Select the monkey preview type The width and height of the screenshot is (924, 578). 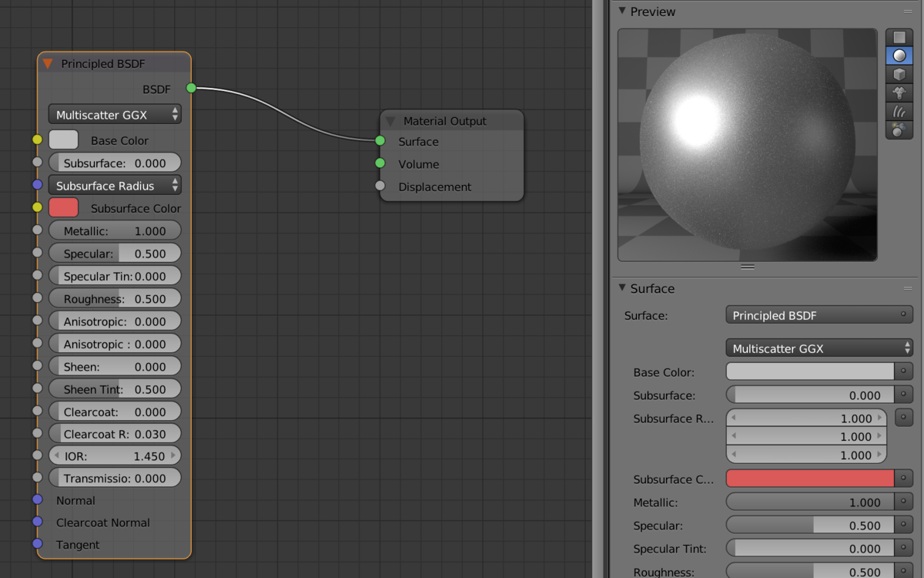pyautogui.click(x=899, y=92)
